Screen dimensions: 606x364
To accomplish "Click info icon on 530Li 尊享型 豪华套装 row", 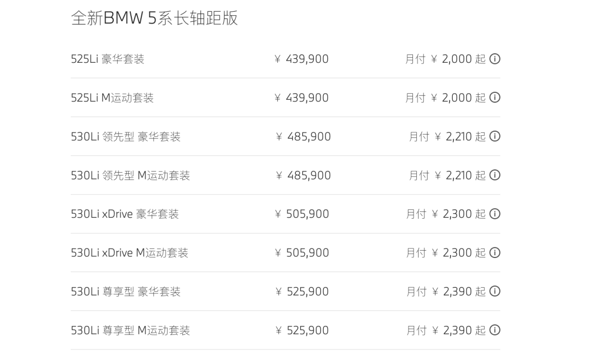I will point(495,291).
